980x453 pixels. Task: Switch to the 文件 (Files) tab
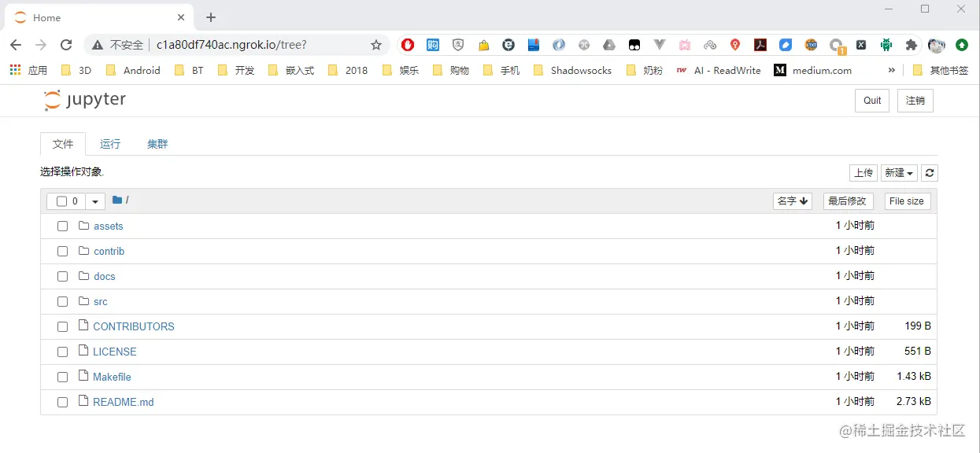point(63,144)
